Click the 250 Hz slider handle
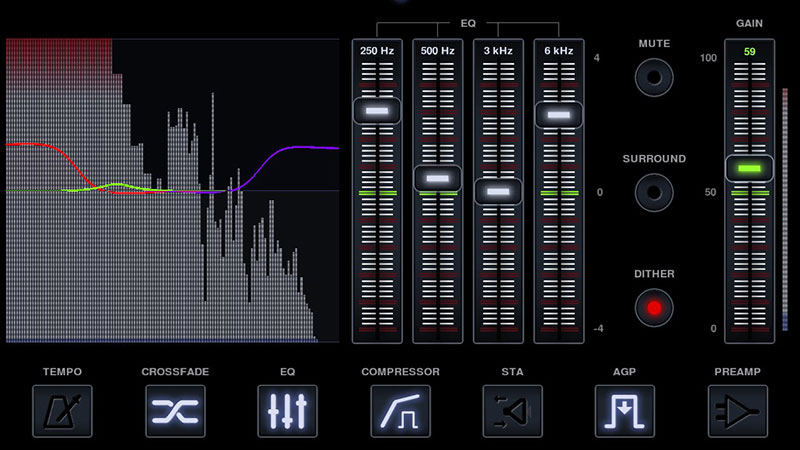Screen dimensions: 800x450 click(x=377, y=111)
